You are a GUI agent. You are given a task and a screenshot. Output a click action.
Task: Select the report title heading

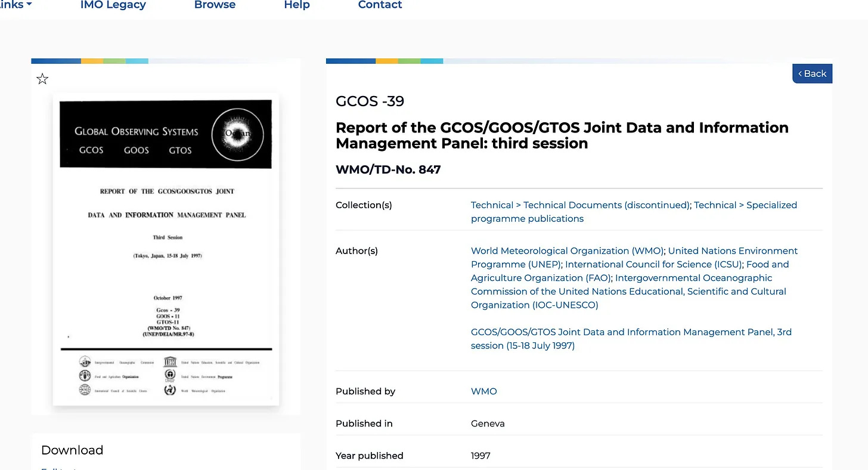point(562,135)
